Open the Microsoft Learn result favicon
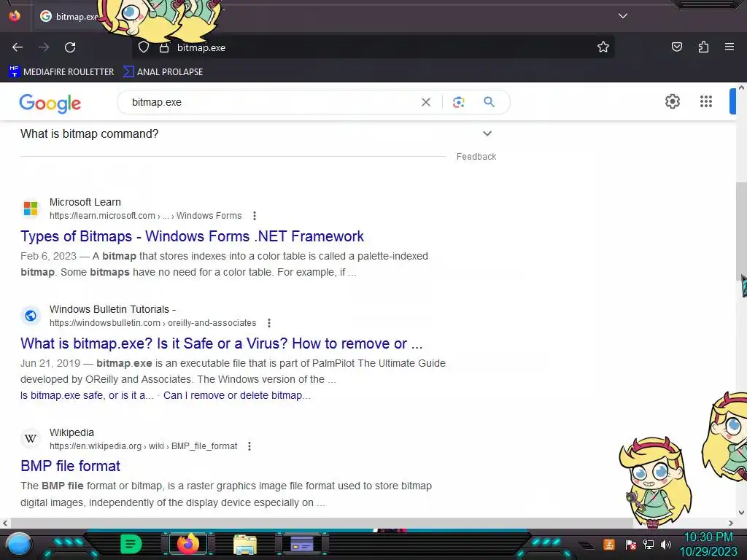 (31, 209)
